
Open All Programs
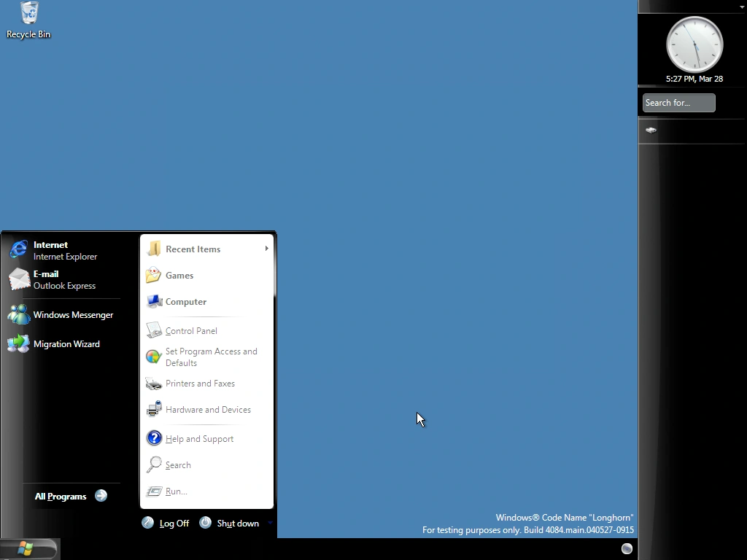(61, 496)
